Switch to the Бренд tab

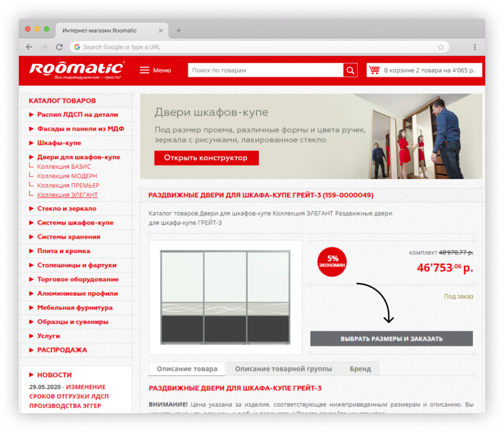click(361, 369)
